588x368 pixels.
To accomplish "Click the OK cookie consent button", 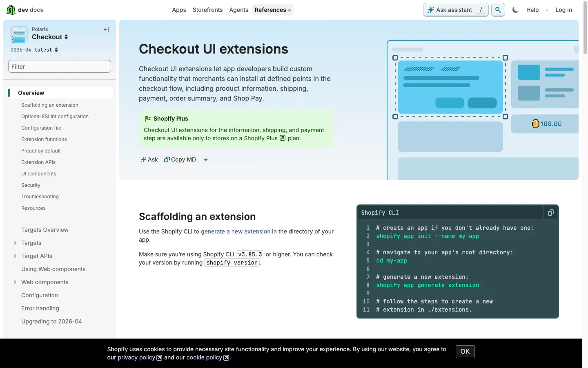I will [x=465, y=352].
